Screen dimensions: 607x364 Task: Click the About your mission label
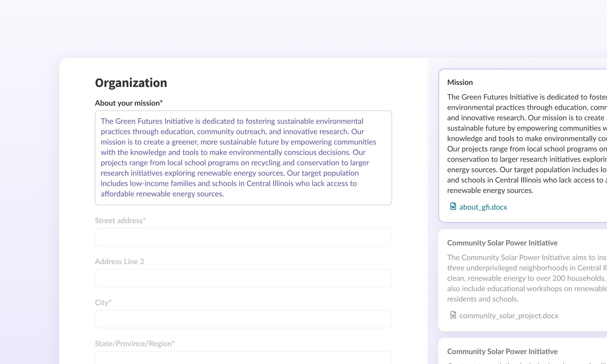pos(128,103)
